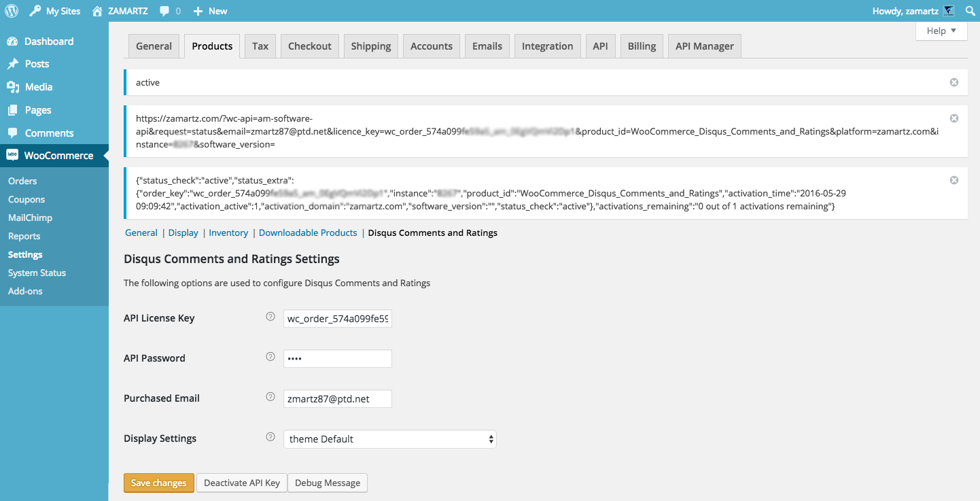
Task: Open the API Manager tab
Action: 704,46
